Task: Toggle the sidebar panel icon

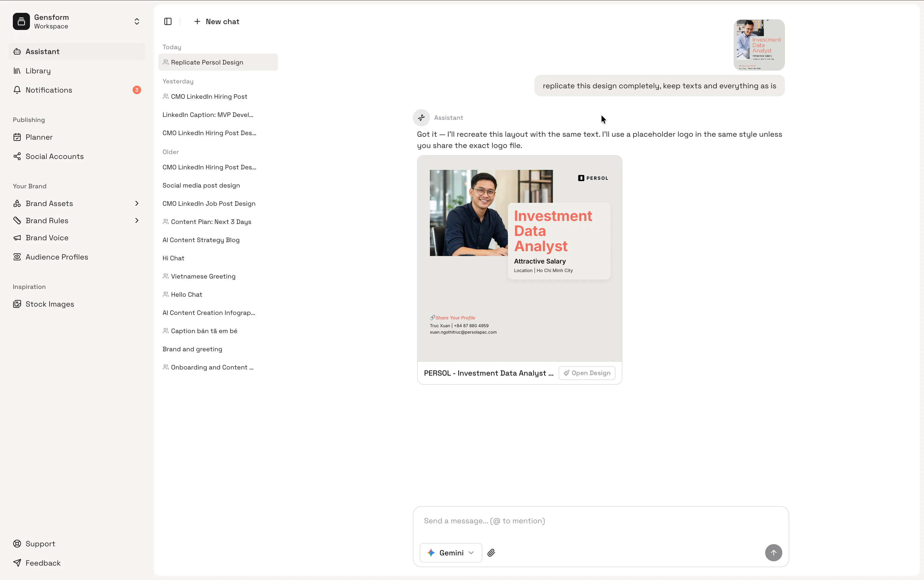Action: click(x=168, y=21)
